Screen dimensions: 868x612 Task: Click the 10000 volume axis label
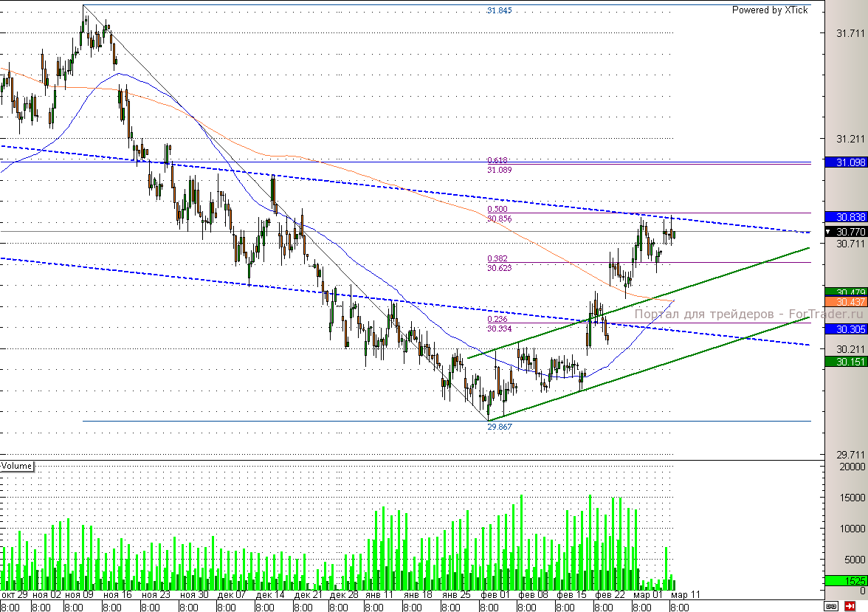point(852,529)
